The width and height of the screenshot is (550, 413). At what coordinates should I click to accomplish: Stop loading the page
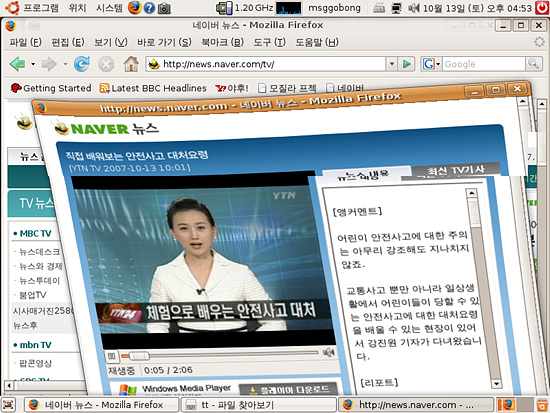(106, 65)
